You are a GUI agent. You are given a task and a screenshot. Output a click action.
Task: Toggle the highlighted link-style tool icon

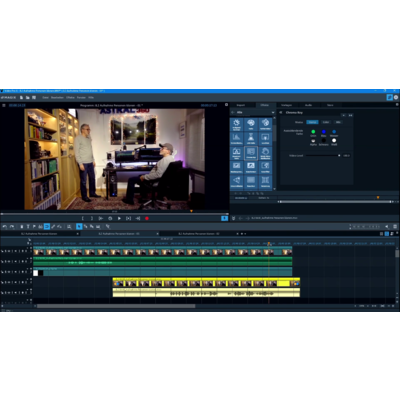tap(47, 227)
